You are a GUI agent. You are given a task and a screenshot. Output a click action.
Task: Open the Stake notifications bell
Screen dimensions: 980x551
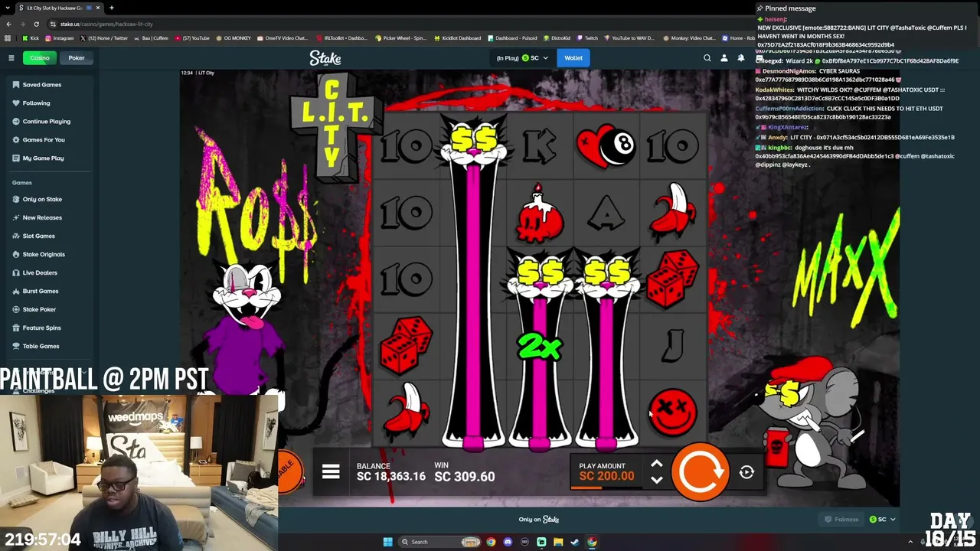(741, 58)
